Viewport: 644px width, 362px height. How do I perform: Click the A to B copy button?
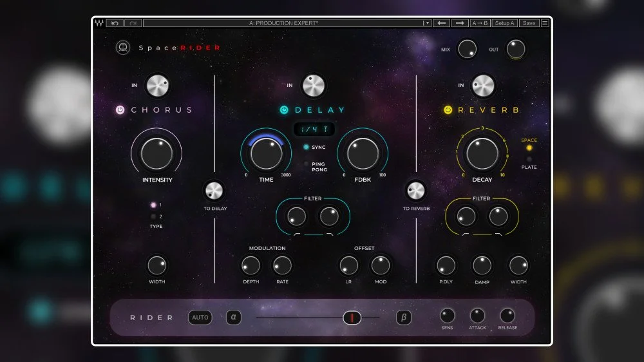[480, 23]
